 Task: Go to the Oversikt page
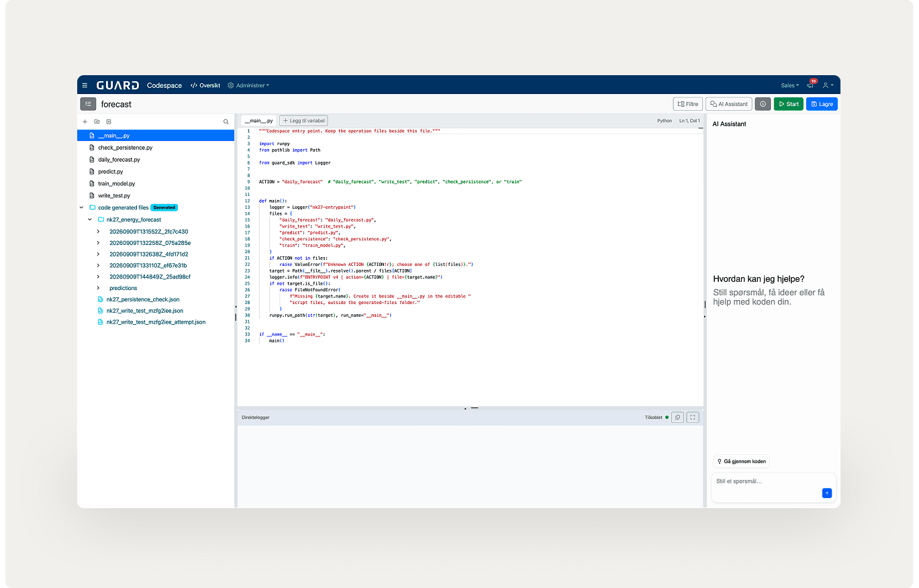205,85
